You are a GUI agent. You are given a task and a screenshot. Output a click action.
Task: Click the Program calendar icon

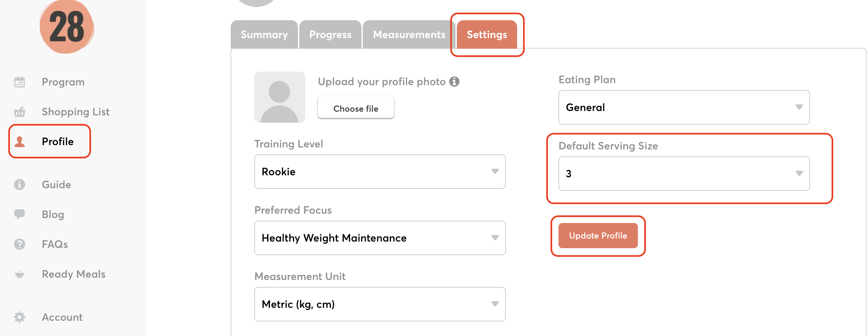tap(20, 82)
